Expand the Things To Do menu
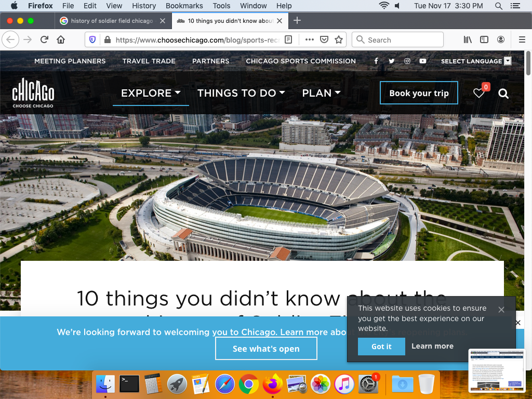This screenshot has height=399, width=532. 241,93
